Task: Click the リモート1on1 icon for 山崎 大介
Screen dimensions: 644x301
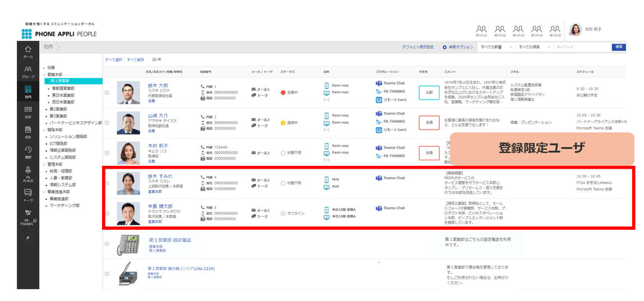Action: (379, 130)
